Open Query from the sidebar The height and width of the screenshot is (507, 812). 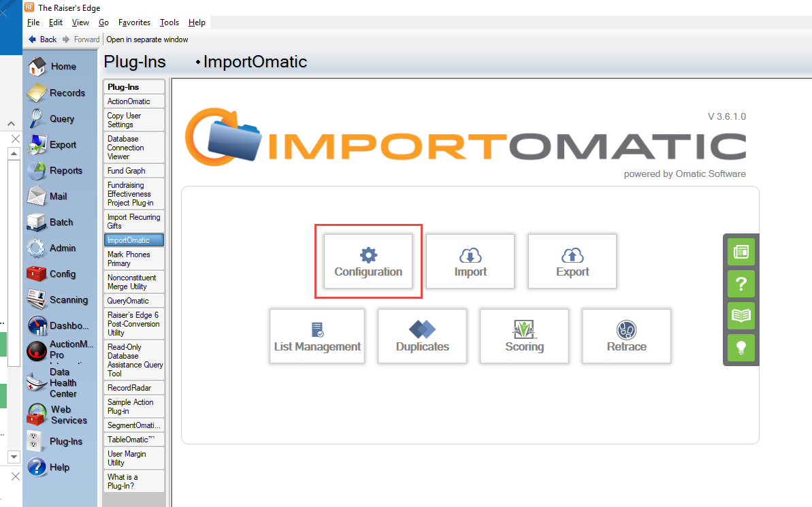pyautogui.click(x=60, y=118)
